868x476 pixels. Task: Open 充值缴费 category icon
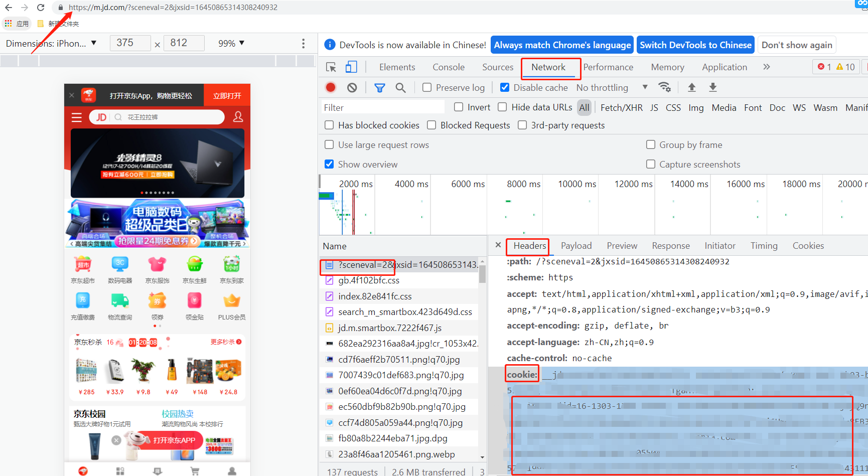pos(83,306)
